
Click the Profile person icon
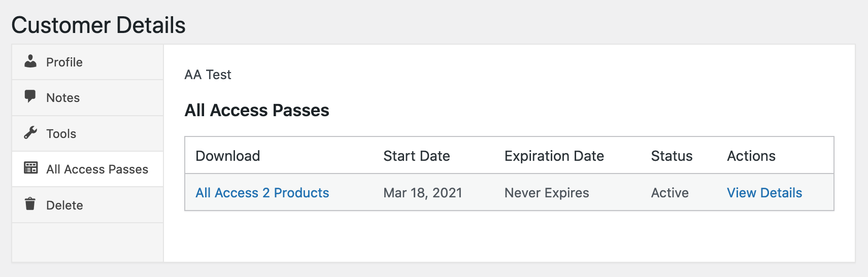coord(30,61)
